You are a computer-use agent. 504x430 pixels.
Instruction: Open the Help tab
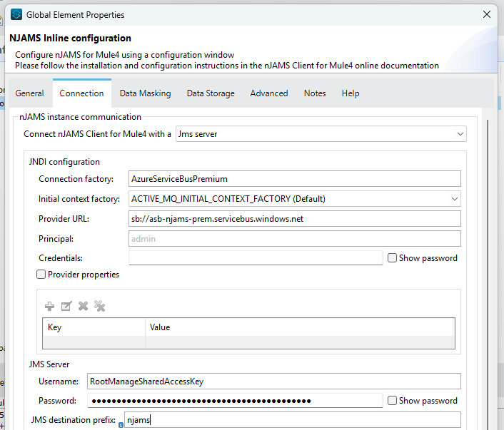point(351,93)
